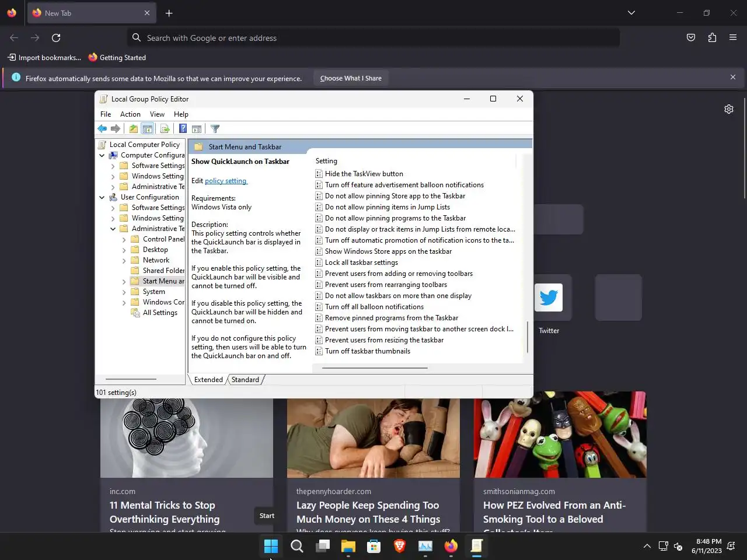Open a new tab with the plus icon
The image size is (747, 560).
click(169, 13)
